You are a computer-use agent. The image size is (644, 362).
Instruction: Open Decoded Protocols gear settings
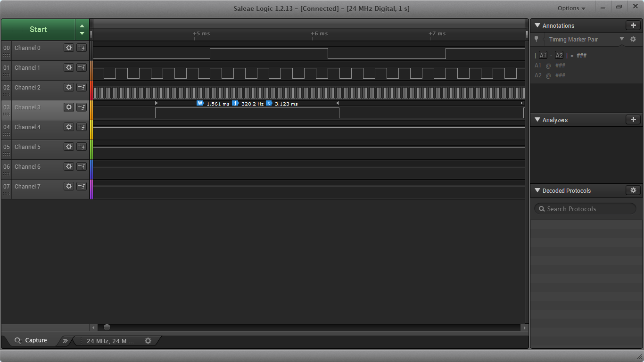pyautogui.click(x=633, y=190)
